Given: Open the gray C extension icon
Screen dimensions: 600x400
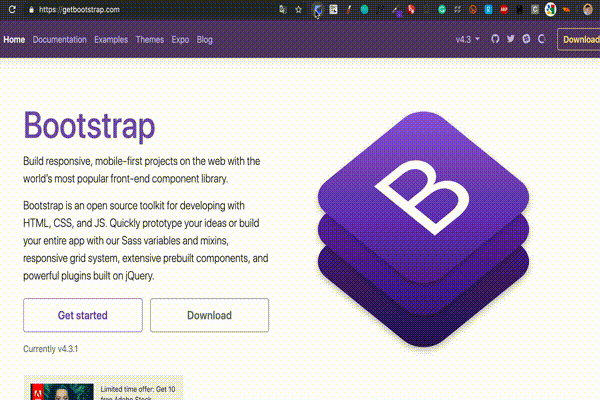Looking at the screenshot, I should (x=535, y=10).
